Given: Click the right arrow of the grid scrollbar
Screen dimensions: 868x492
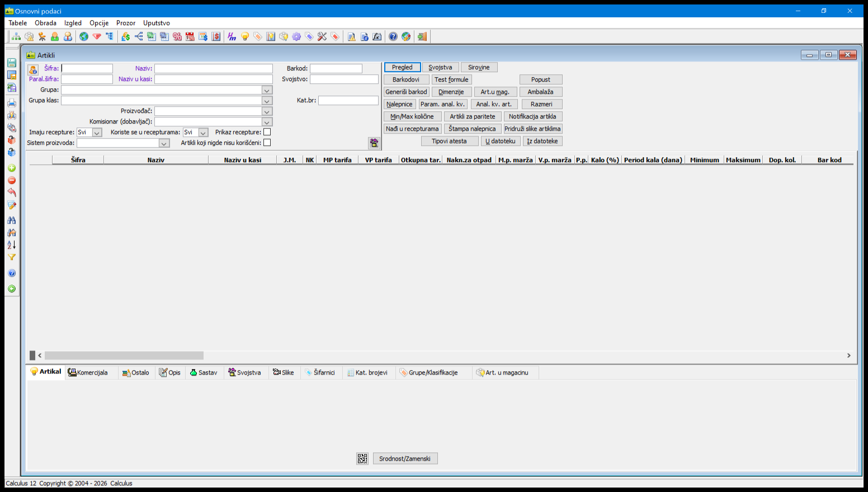Looking at the screenshot, I should coord(848,356).
